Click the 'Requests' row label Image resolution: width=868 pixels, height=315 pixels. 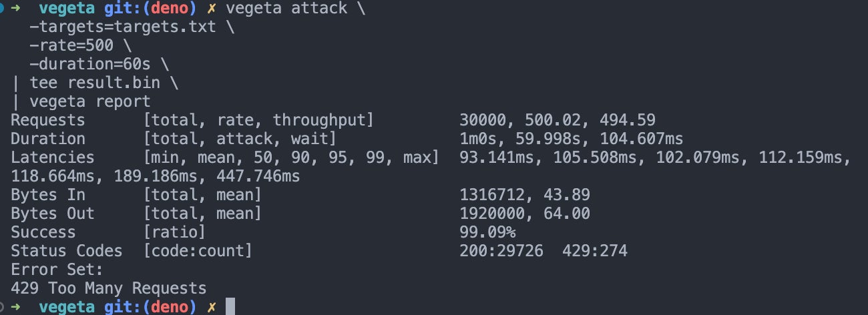48,120
